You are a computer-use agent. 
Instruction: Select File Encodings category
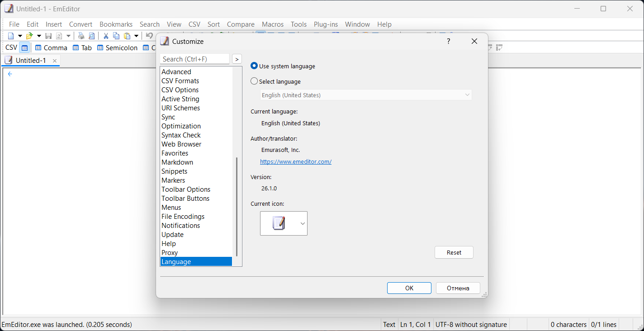[196, 217]
